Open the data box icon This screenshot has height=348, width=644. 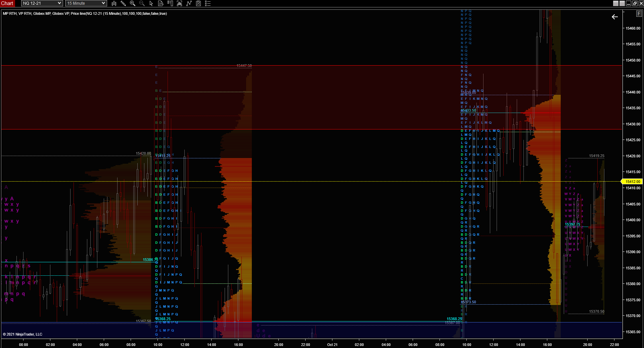tap(160, 3)
